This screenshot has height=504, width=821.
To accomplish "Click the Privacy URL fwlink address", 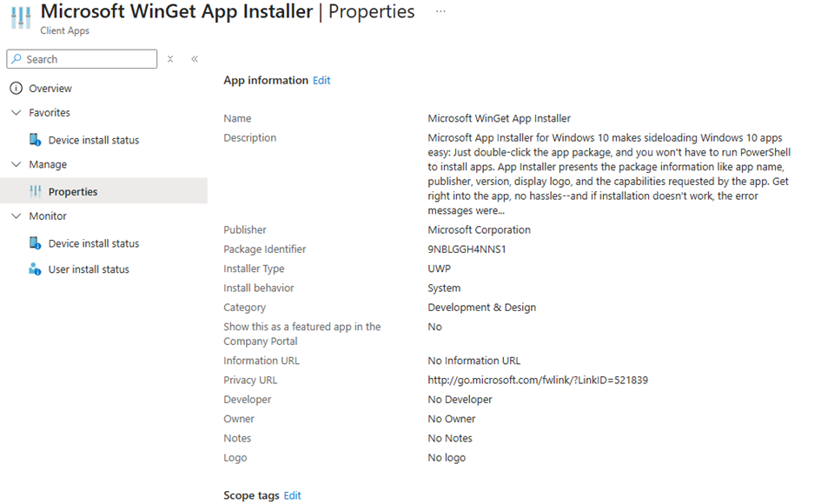I will (x=538, y=381).
